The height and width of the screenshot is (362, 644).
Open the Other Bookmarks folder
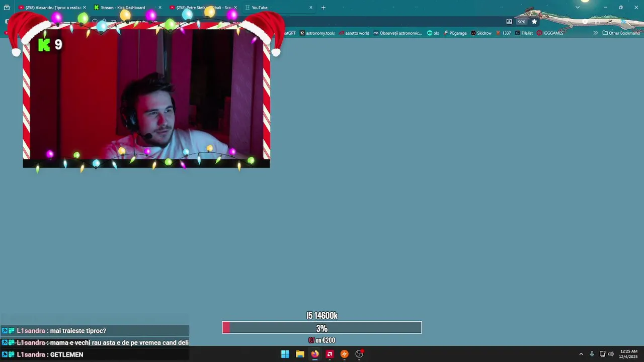point(621,33)
